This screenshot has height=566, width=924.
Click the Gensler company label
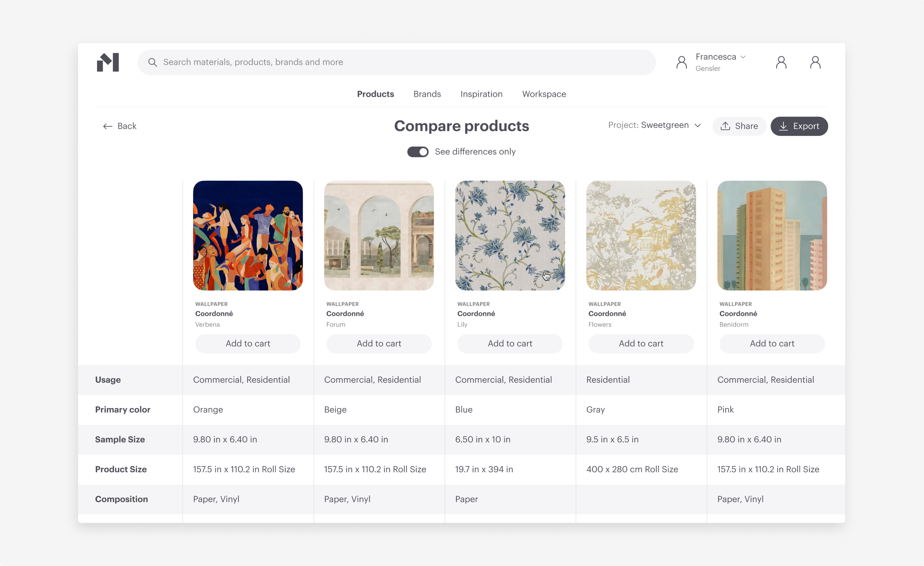tap(708, 68)
